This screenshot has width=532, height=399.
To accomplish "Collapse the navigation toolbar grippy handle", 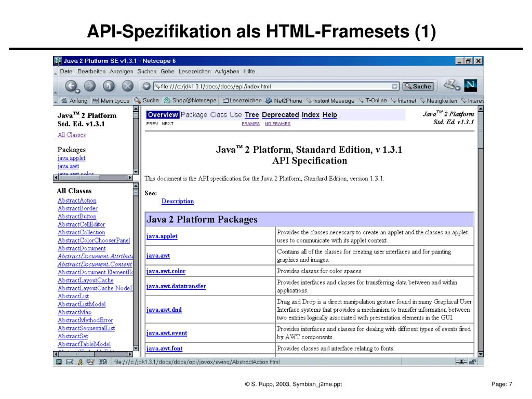I will tap(55, 87).
